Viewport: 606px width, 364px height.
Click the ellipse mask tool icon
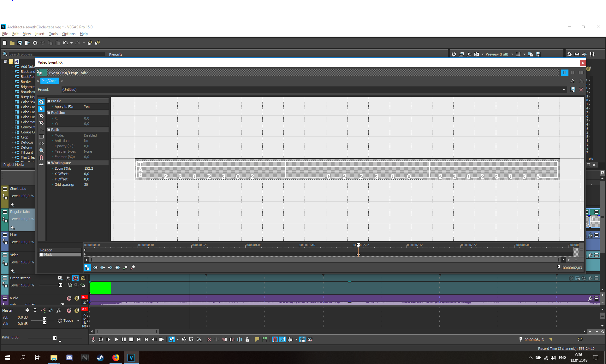pyautogui.click(x=42, y=143)
